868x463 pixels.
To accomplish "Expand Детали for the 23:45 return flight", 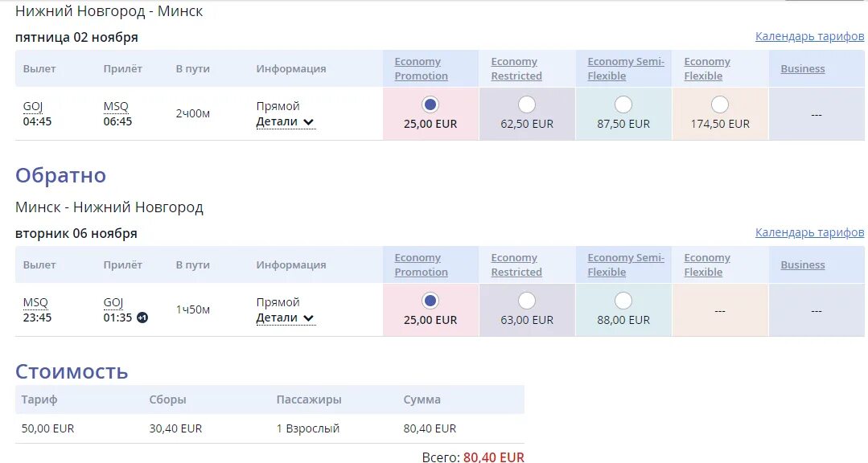I will 285,318.
